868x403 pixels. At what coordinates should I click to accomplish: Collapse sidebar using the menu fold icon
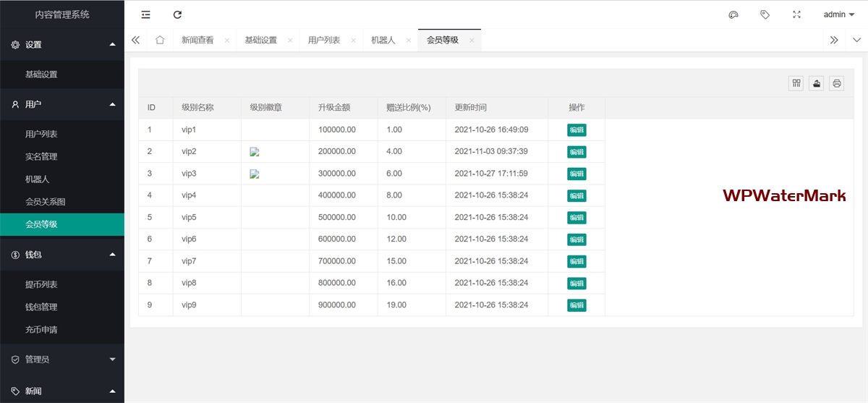tap(145, 14)
